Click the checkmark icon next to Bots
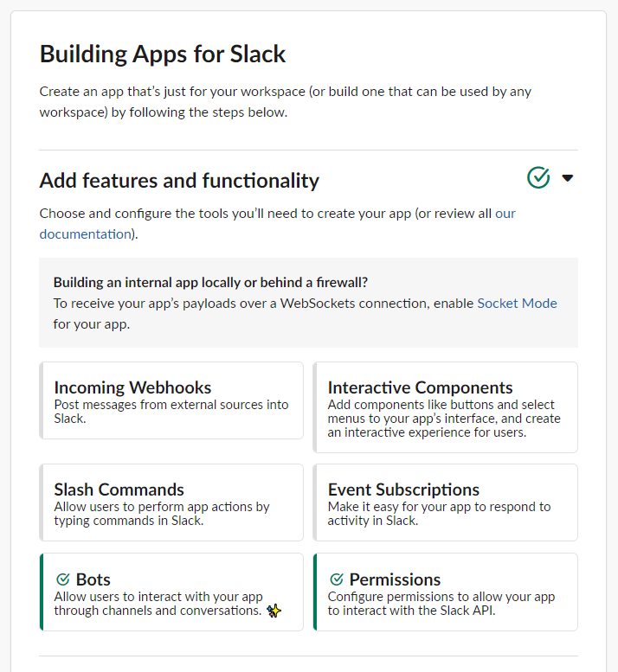 point(63,579)
